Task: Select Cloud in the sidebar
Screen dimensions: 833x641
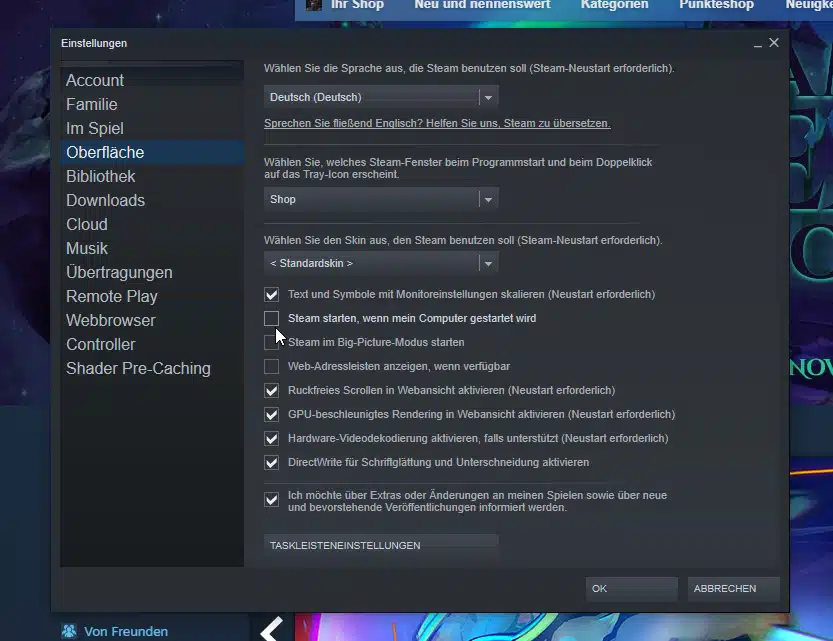Action: (x=151, y=224)
